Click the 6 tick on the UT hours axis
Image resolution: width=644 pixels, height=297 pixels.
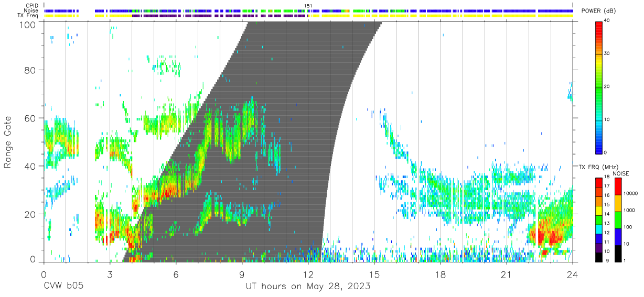(176, 274)
